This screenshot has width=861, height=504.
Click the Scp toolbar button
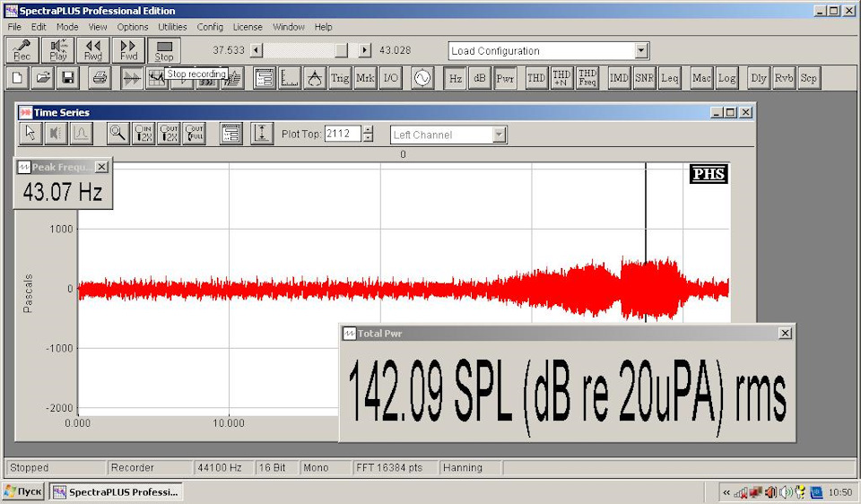tap(809, 78)
